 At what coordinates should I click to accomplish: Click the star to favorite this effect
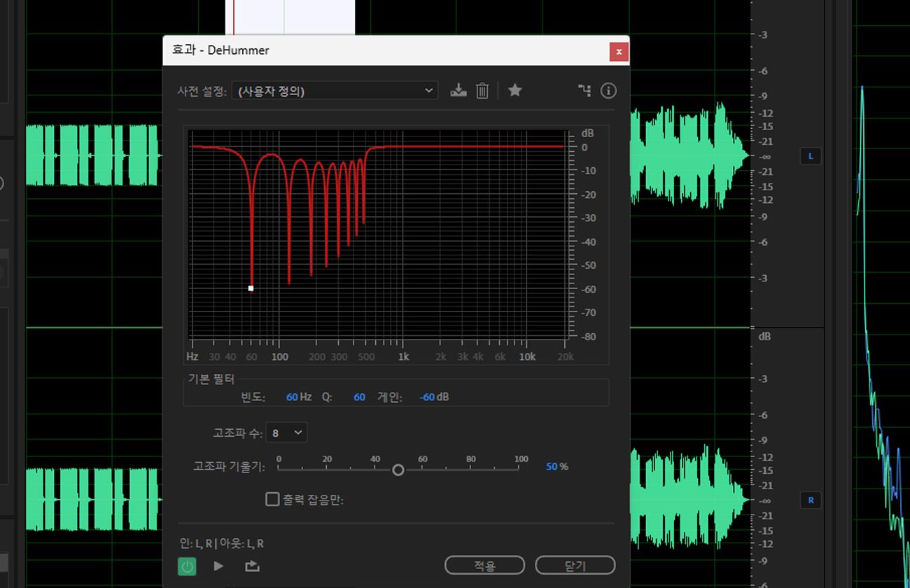pyautogui.click(x=515, y=90)
